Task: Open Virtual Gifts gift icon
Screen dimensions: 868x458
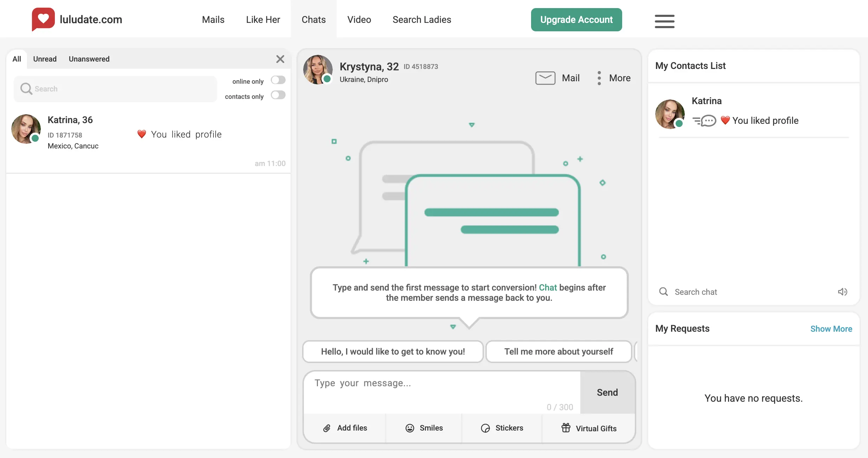Action: point(566,428)
